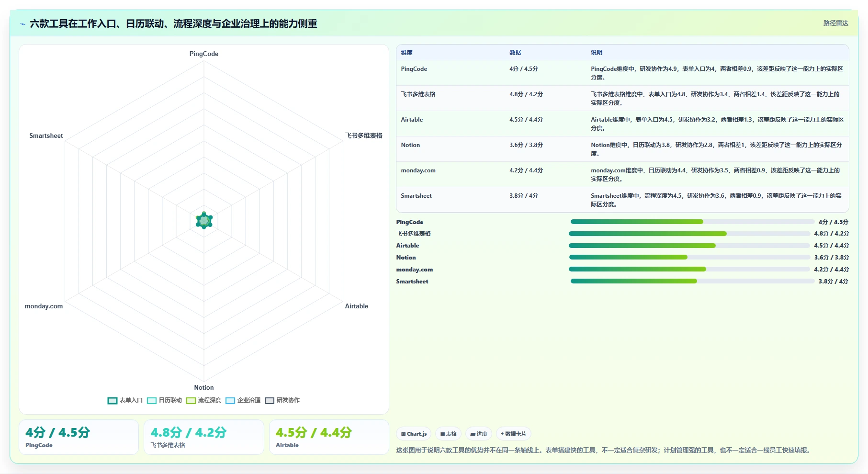Click the 4.2分 / 4.4分 table cell

click(526, 170)
